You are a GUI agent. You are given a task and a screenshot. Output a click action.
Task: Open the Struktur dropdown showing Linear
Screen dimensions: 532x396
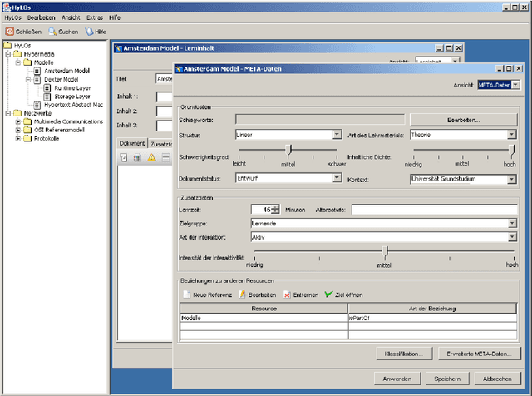[337, 134]
